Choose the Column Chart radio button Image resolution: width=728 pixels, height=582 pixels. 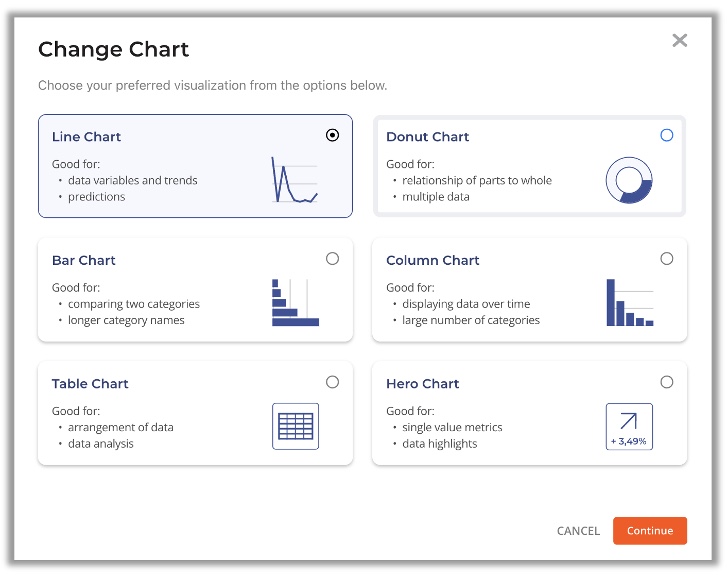click(x=667, y=259)
